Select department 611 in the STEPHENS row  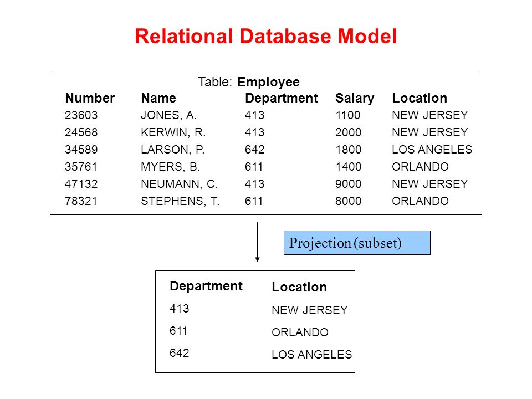tap(254, 201)
